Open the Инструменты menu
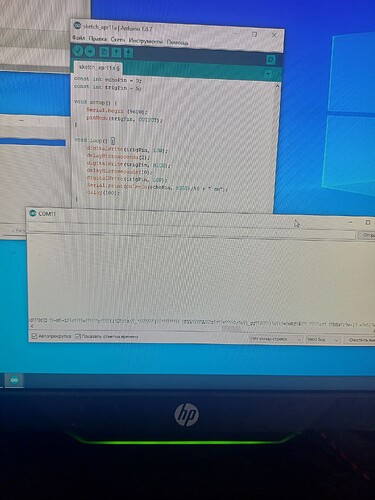This screenshot has width=375, height=500. (x=146, y=41)
